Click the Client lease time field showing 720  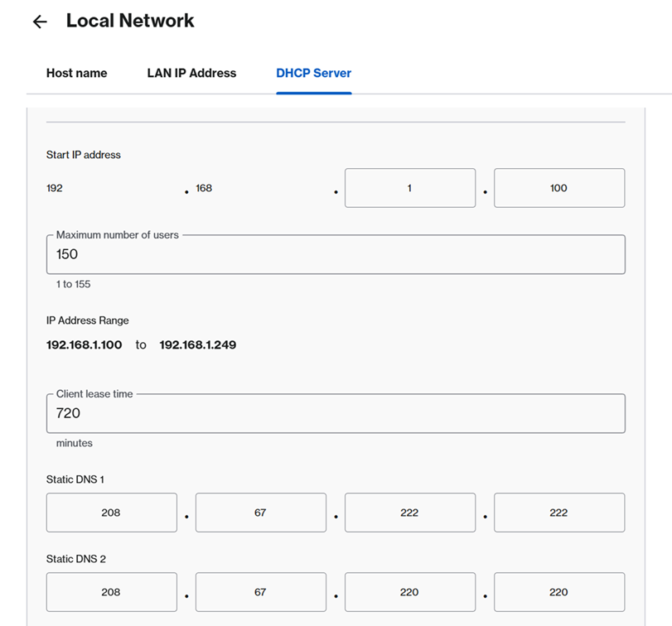point(335,413)
